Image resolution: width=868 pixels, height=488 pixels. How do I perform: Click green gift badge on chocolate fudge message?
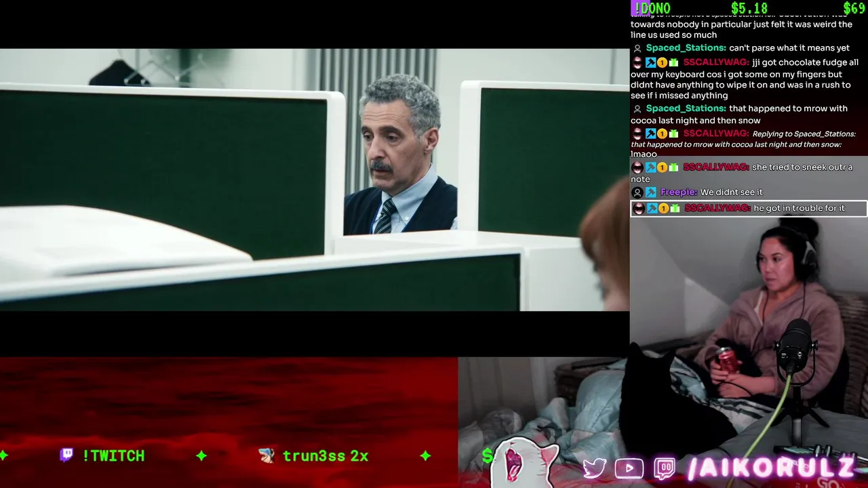coord(673,62)
